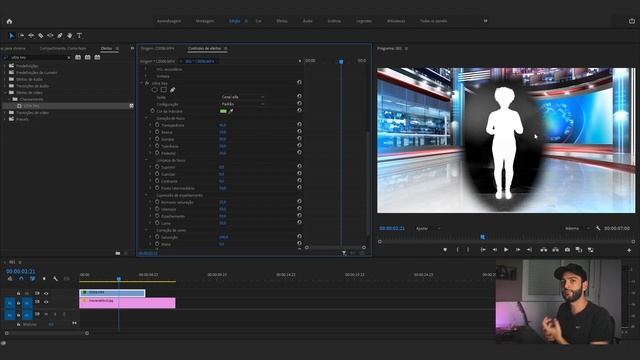Collapse the Correção de cores group

pos(146,230)
